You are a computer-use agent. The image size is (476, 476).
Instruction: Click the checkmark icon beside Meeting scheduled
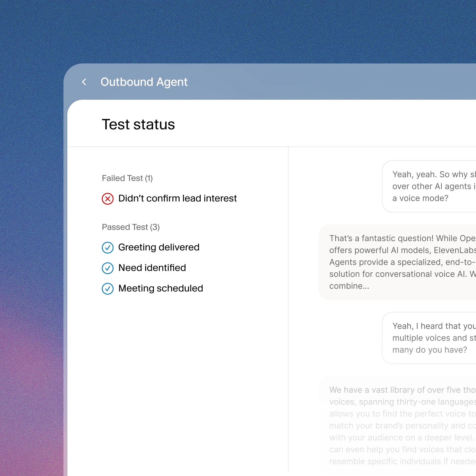click(108, 289)
